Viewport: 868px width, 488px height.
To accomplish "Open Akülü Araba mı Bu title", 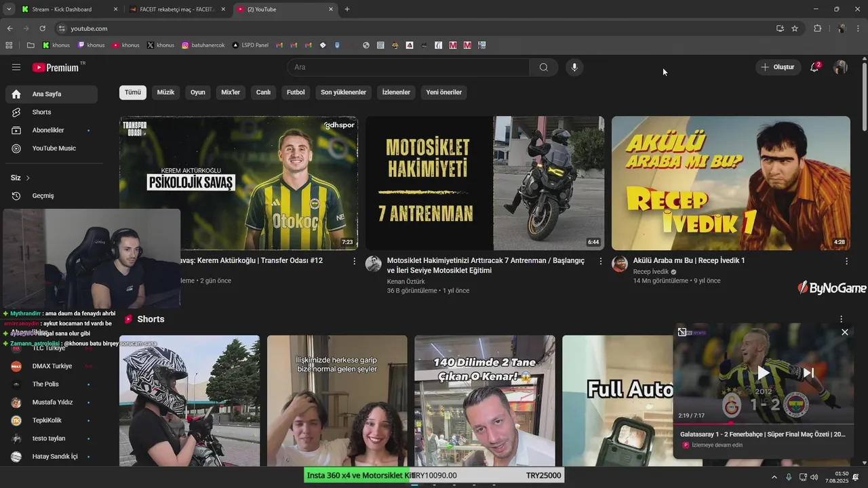I will (x=689, y=261).
